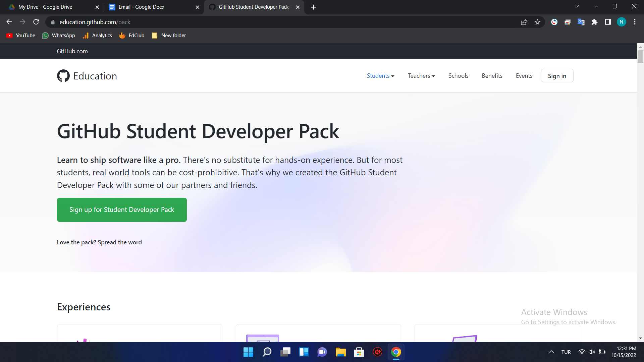Click the user profile avatar in Chrome

coord(622,22)
